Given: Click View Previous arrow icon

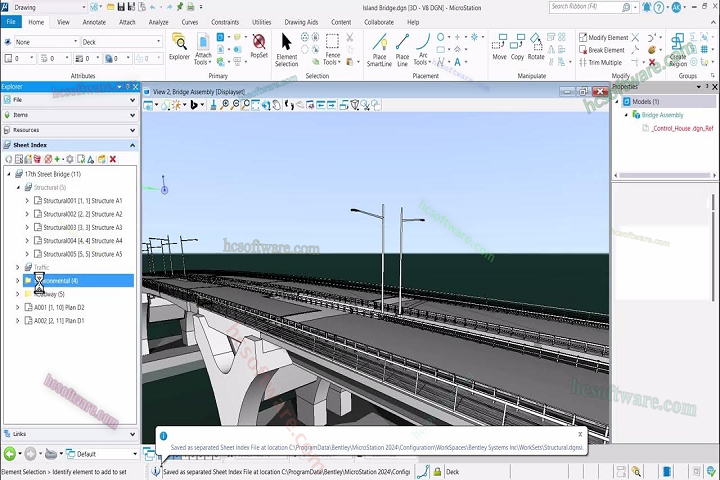Looking at the screenshot, I should pyautogui.click(x=321, y=105).
